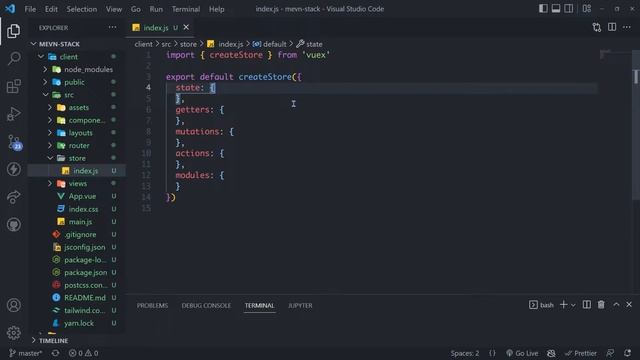Create a new terminal with plus icon
Viewport: 640px width, 360px height.
[x=564, y=305]
